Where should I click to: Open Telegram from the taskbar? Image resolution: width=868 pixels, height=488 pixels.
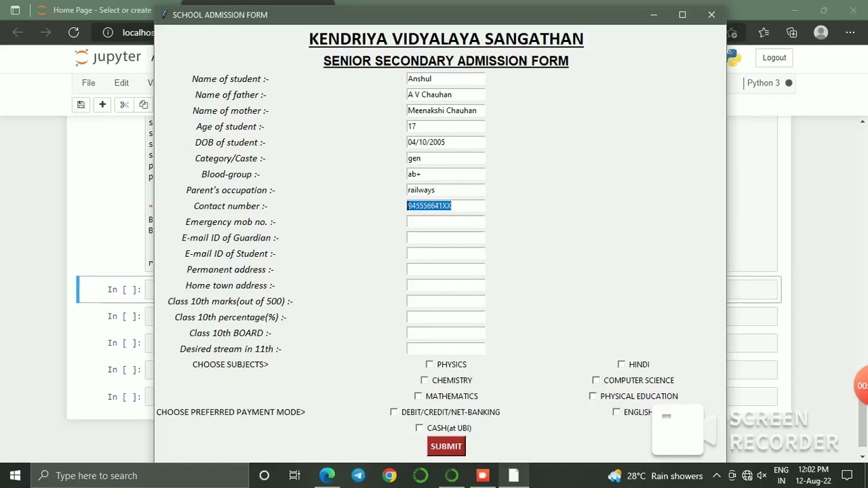(x=358, y=476)
